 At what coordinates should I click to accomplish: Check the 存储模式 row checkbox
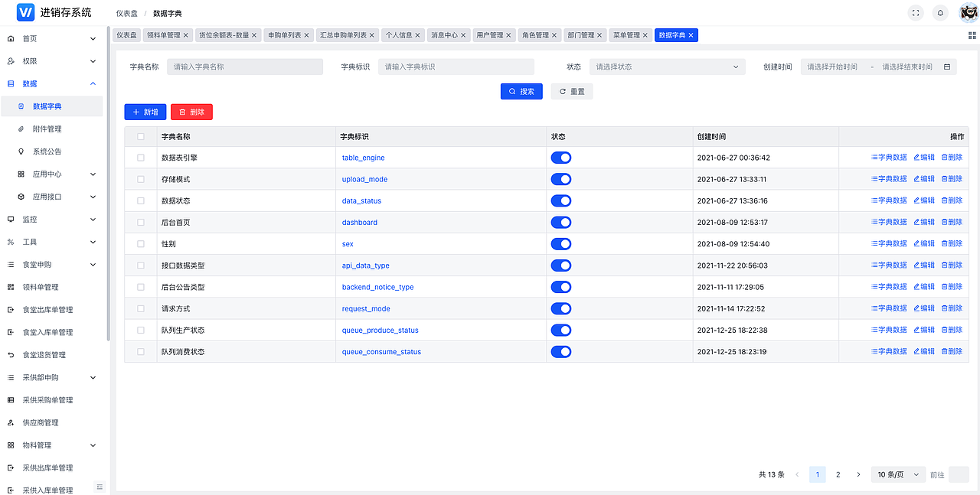[140, 179]
